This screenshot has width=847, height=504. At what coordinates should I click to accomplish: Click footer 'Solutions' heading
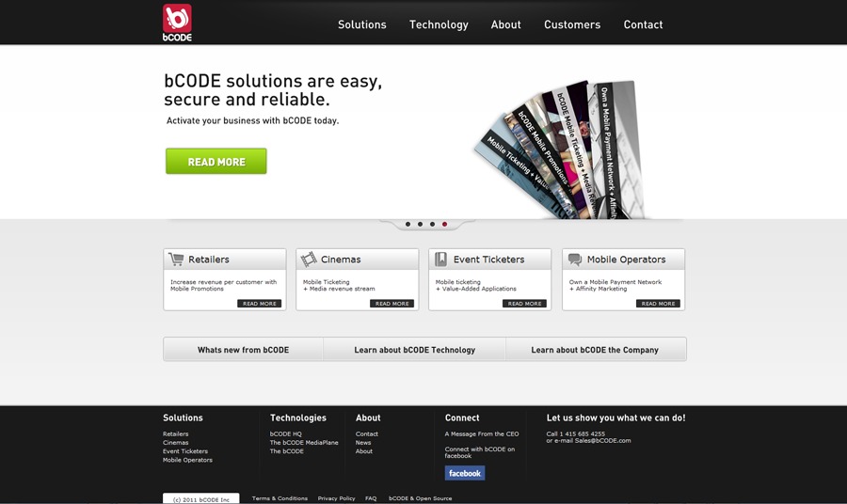pos(183,417)
